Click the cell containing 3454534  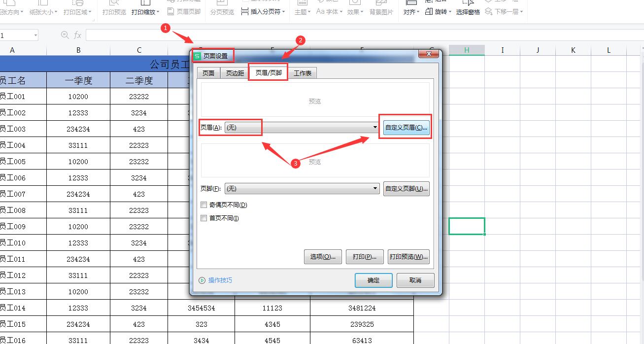click(x=201, y=308)
